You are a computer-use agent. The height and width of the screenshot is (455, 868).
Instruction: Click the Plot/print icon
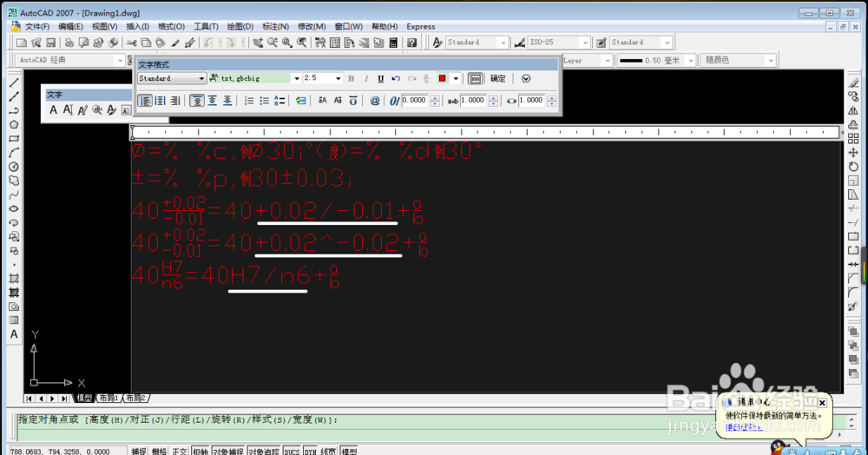tap(69, 43)
